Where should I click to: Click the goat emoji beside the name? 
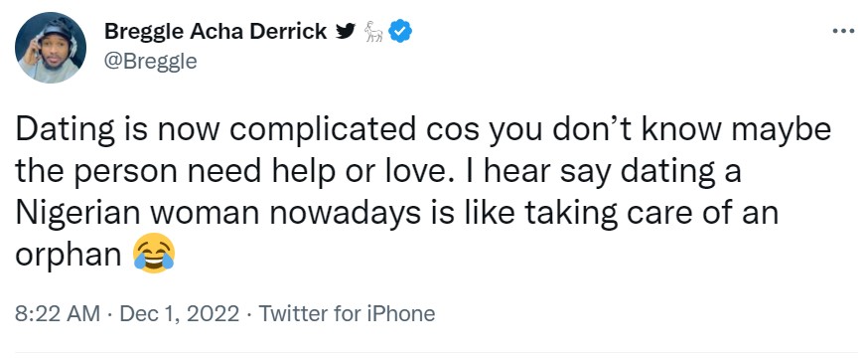374,33
